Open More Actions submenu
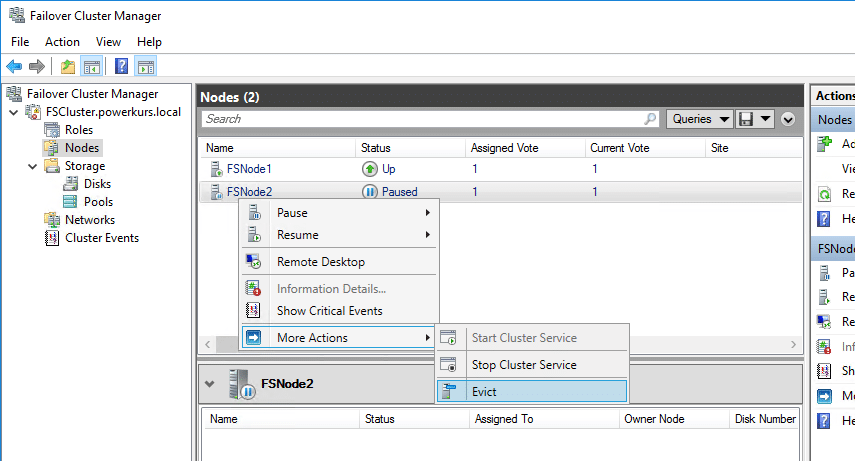Viewport: 855px width, 461px height. point(338,338)
